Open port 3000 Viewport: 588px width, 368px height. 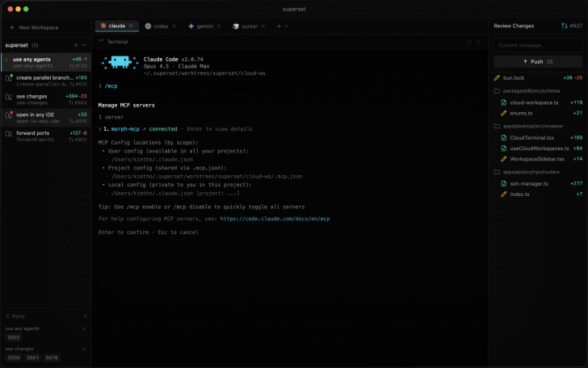(14, 358)
